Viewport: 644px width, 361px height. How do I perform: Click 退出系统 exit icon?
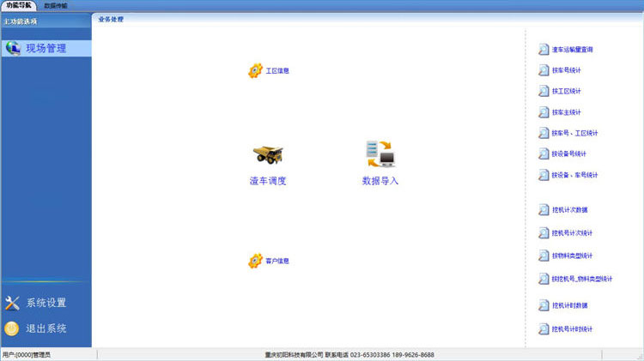[x=12, y=328]
